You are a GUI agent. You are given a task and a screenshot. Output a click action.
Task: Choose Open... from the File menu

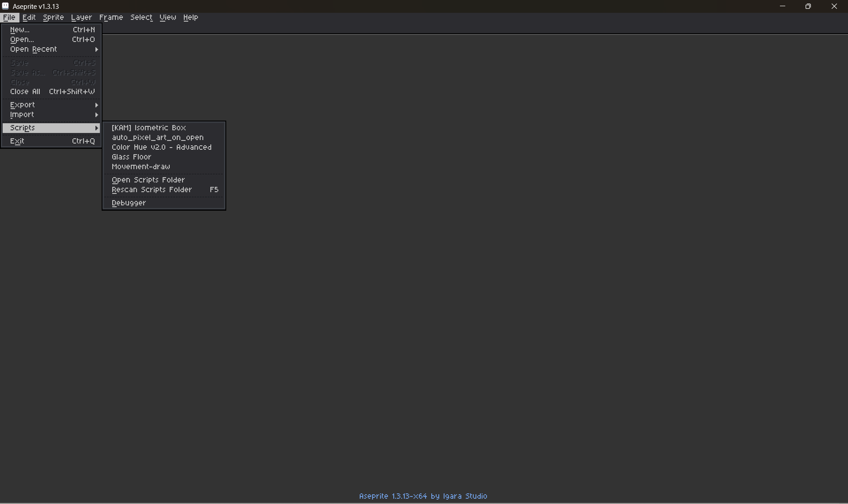[x=51, y=39]
